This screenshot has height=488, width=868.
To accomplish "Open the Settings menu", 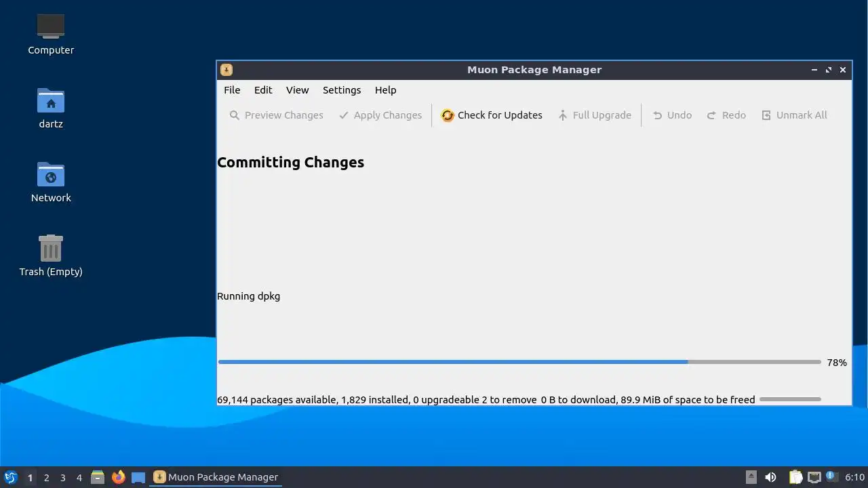I will [342, 90].
